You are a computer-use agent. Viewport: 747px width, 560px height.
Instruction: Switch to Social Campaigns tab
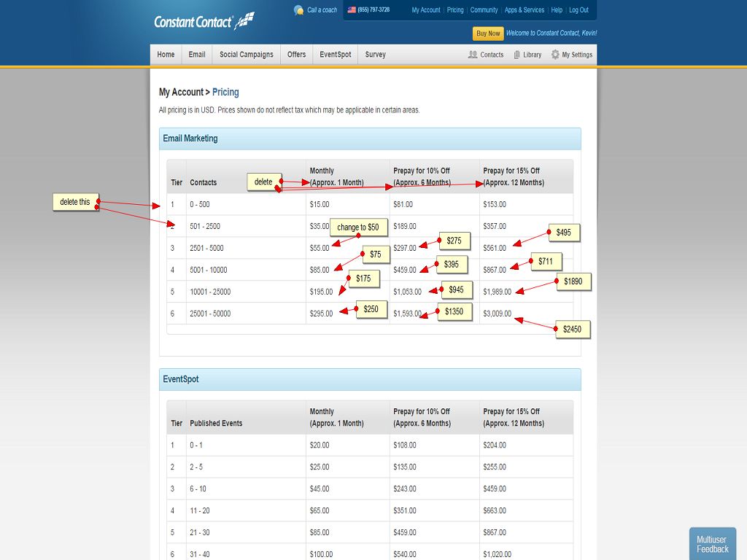click(x=247, y=54)
